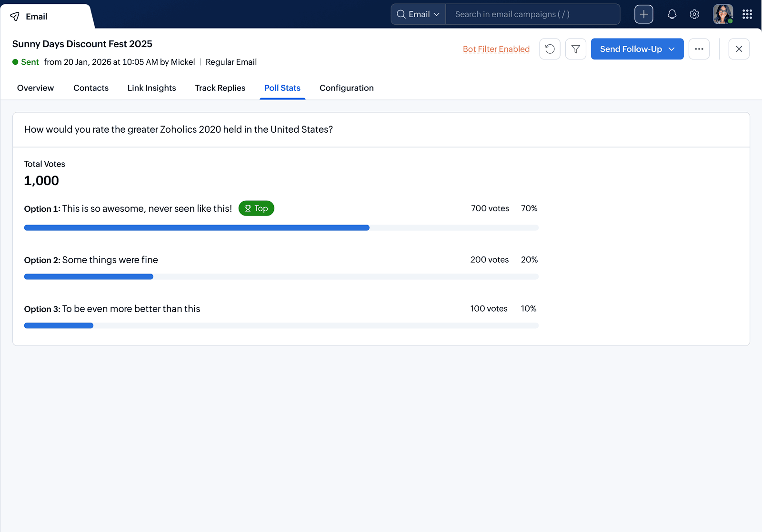Click the trophy Top badge
Image resolution: width=762 pixels, height=532 pixels.
point(256,208)
